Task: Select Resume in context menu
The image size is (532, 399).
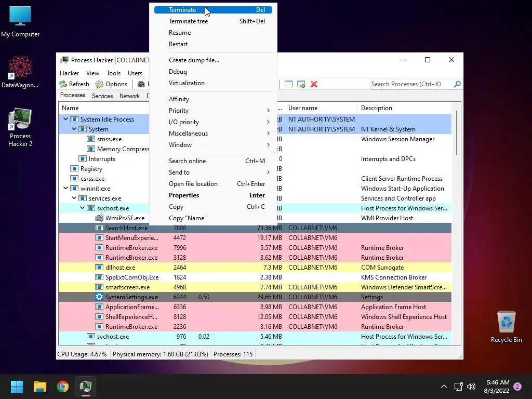Action: coord(213,33)
